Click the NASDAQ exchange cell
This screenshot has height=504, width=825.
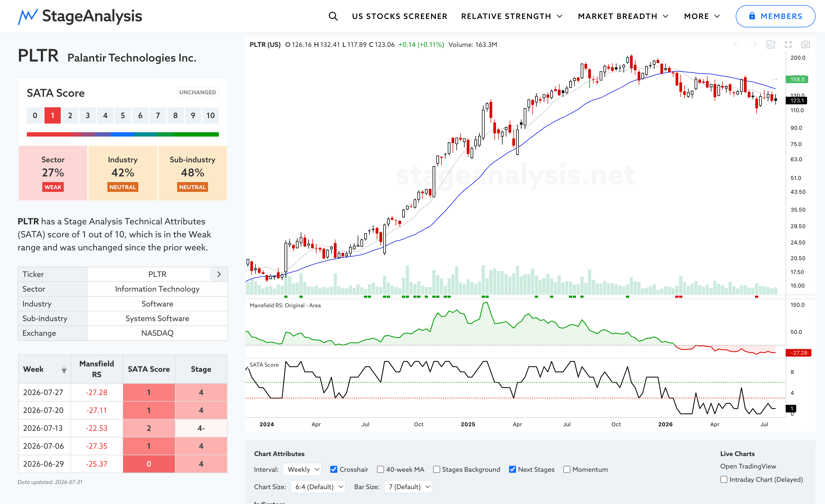click(157, 333)
